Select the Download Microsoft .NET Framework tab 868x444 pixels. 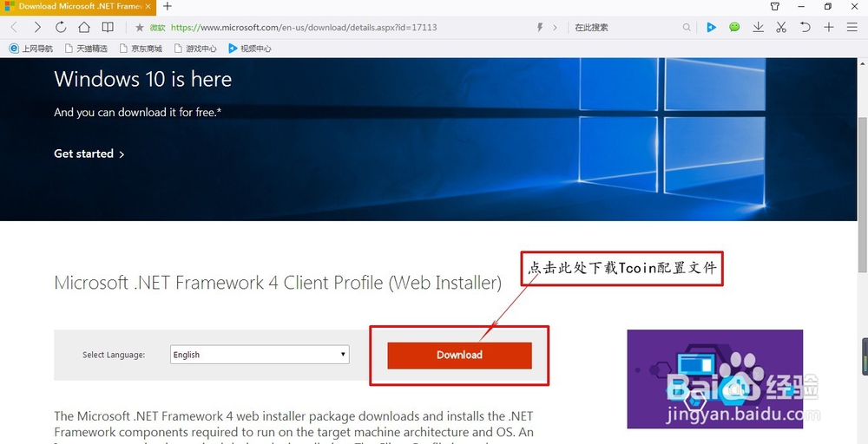pyautogui.click(x=78, y=7)
